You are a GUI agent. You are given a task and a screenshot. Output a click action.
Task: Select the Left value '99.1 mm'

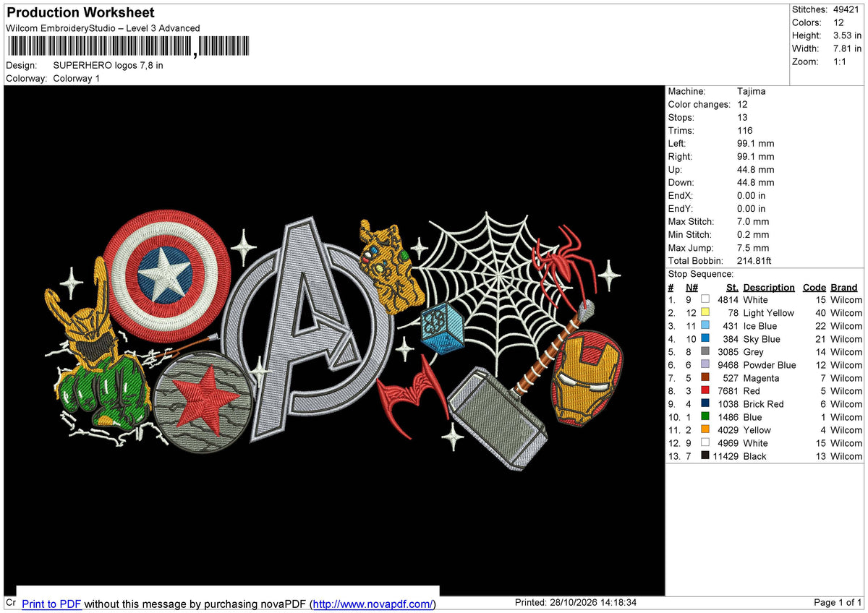point(756,143)
